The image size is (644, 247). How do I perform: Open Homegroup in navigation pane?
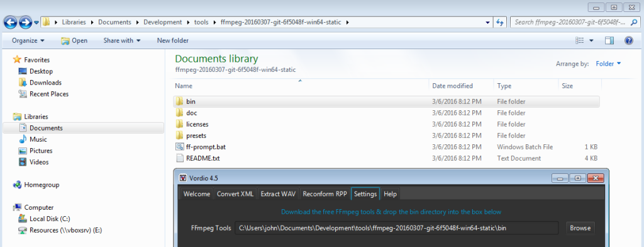pos(36,185)
